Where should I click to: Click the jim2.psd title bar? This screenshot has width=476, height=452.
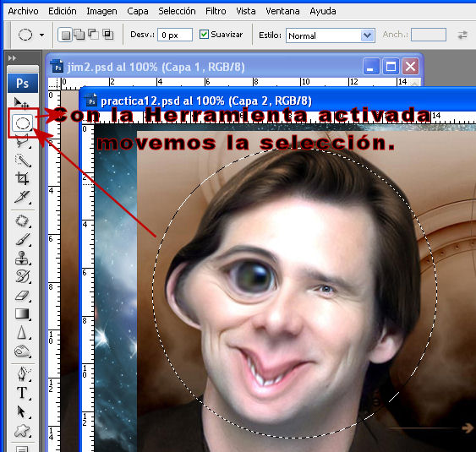click(x=234, y=66)
